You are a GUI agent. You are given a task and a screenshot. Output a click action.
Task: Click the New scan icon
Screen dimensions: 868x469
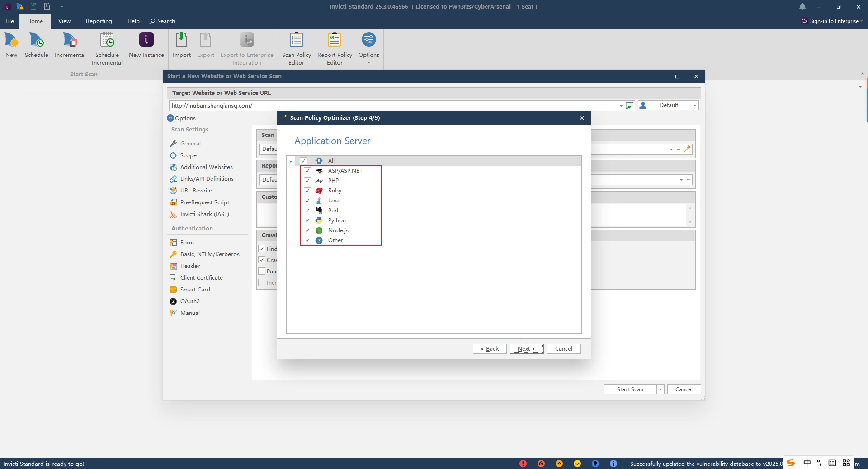click(x=11, y=45)
